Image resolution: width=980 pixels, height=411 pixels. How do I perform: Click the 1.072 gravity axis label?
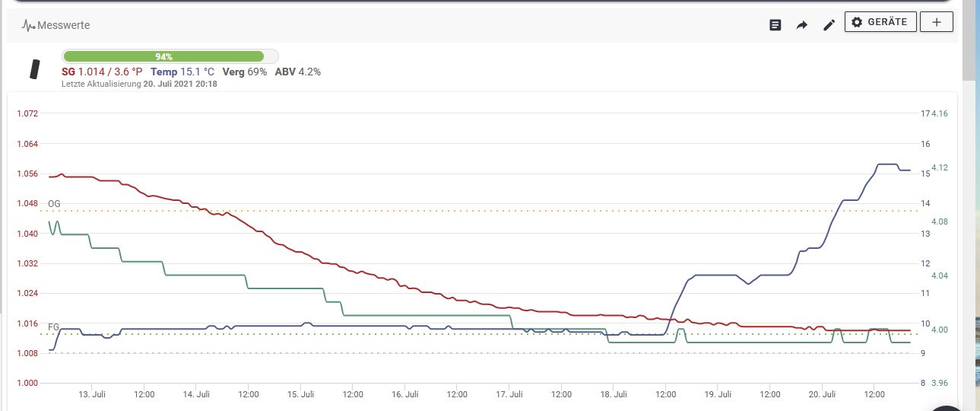[x=27, y=113]
